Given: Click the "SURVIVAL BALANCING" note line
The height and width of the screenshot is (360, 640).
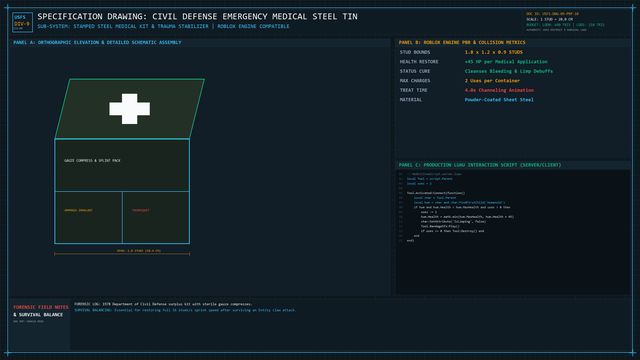Looking at the screenshot, I should (185, 310).
